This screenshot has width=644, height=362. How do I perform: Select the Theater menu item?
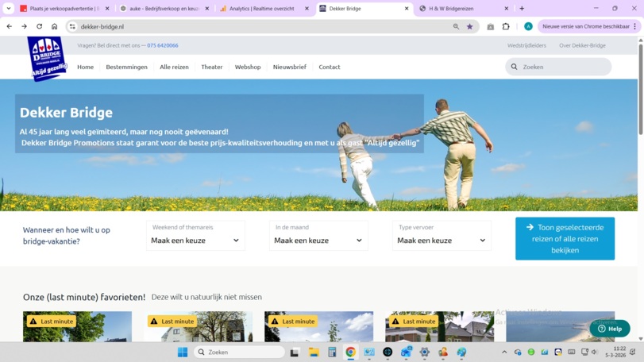coord(211,67)
